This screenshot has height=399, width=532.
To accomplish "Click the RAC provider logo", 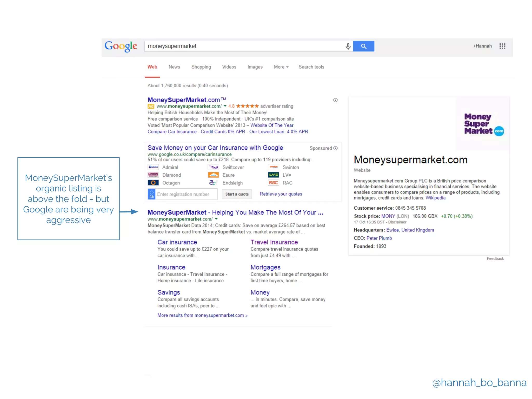I will (274, 183).
